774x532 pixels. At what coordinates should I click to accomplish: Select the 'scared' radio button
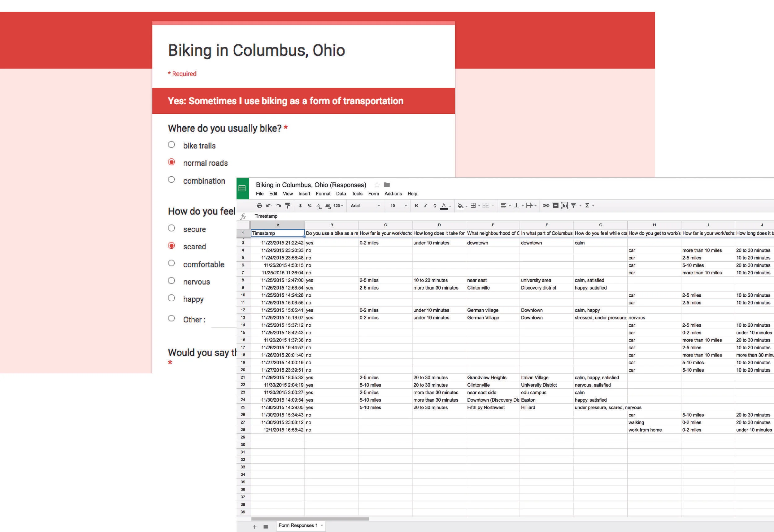point(172,246)
